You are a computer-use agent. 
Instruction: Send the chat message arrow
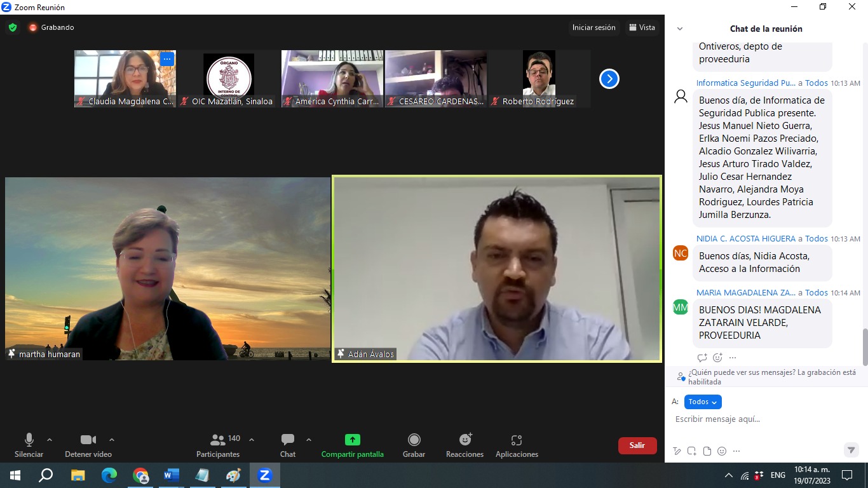click(851, 450)
